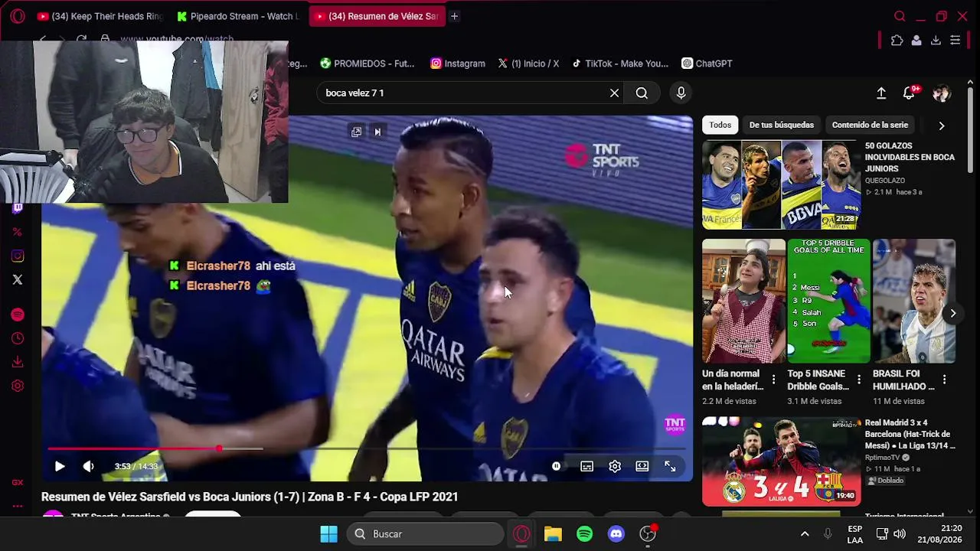This screenshot has width=980, height=551.
Task: Run the YouTube search with magnifier button
Action: pyautogui.click(x=642, y=93)
